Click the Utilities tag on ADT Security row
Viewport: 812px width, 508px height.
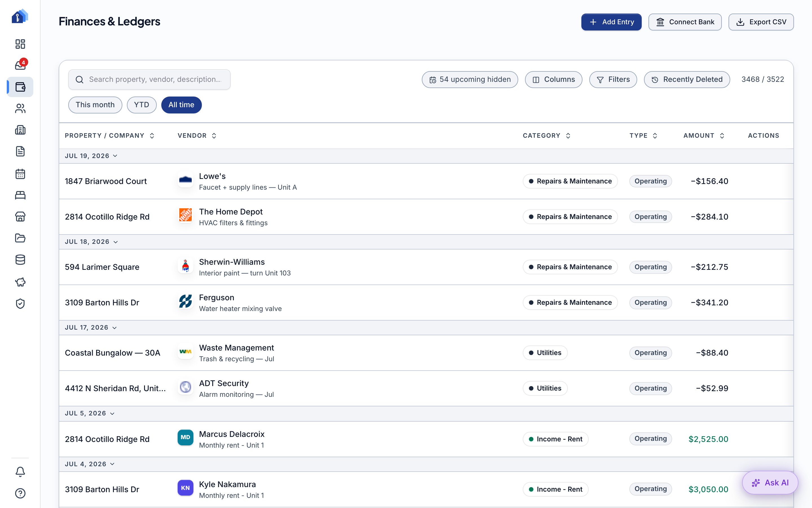[x=545, y=388]
